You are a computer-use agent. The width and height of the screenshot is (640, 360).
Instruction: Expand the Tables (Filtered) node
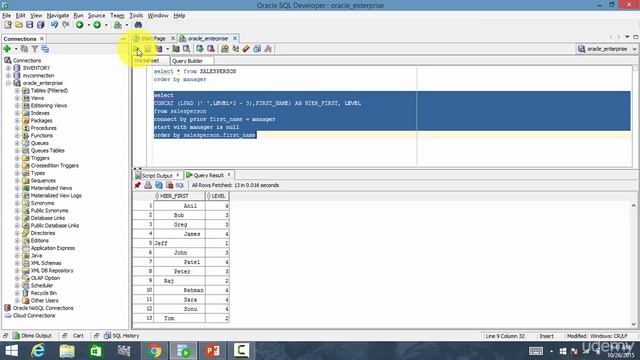coord(17,91)
